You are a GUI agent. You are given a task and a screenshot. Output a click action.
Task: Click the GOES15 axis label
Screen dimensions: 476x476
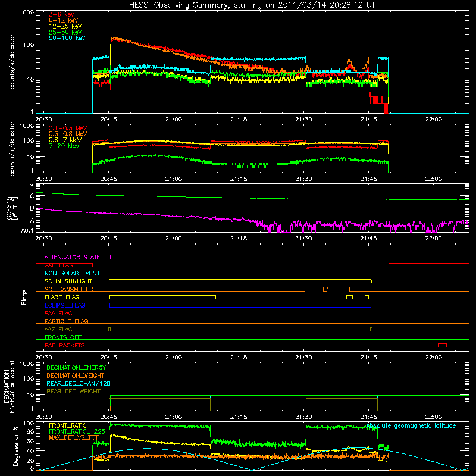pyautogui.click(x=9, y=208)
